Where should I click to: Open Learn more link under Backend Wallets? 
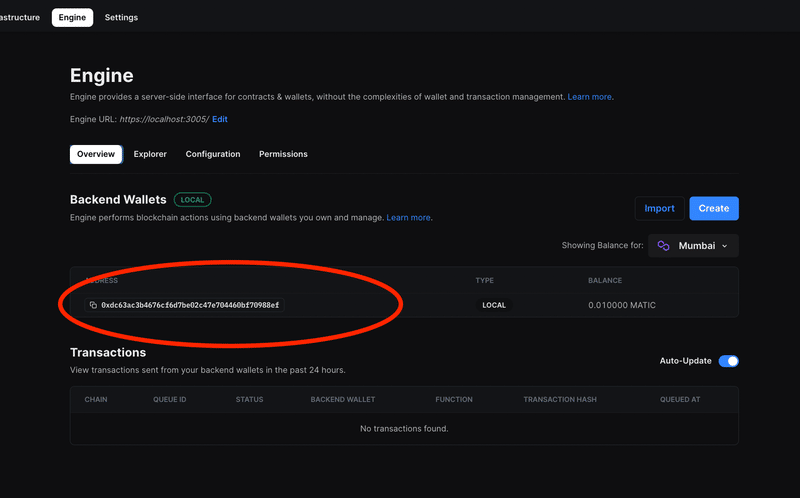click(408, 218)
